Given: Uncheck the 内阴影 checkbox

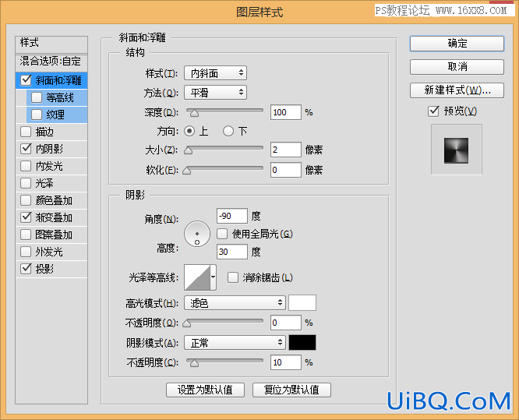Looking at the screenshot, I should click(x=26, y=149).
